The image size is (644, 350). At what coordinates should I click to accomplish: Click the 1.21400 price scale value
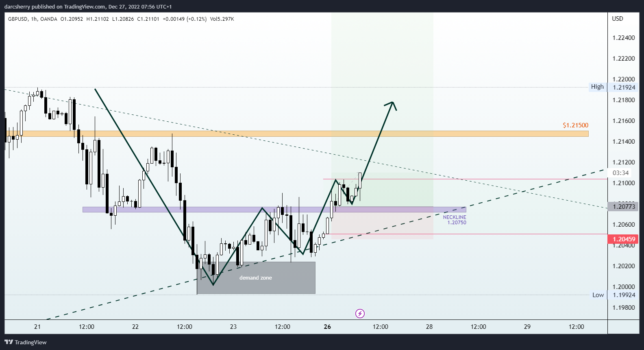pos(624,142)
